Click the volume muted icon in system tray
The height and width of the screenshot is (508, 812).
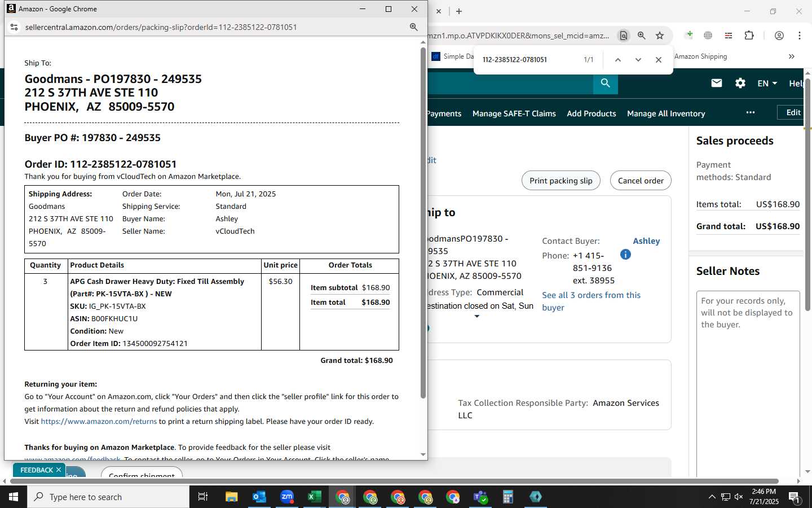[739, 497]
